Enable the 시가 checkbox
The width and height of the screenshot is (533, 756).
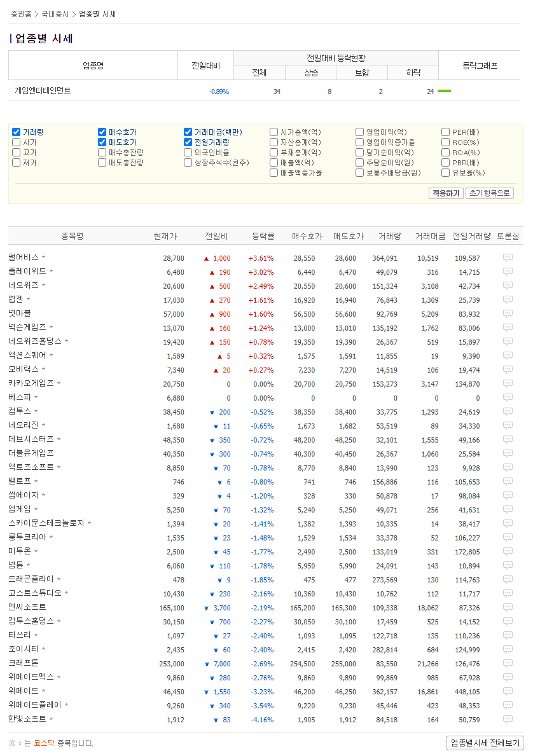[17, 142]
